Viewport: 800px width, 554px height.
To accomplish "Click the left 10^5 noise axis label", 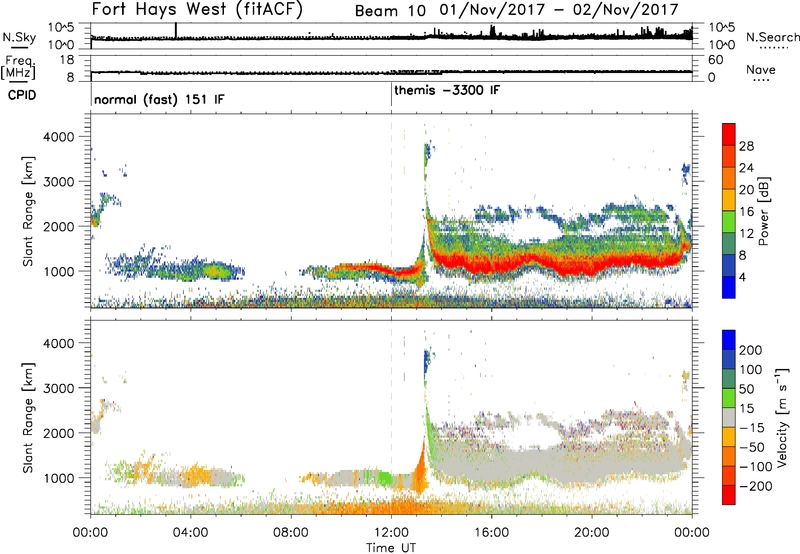I will [x=61, y=27].
